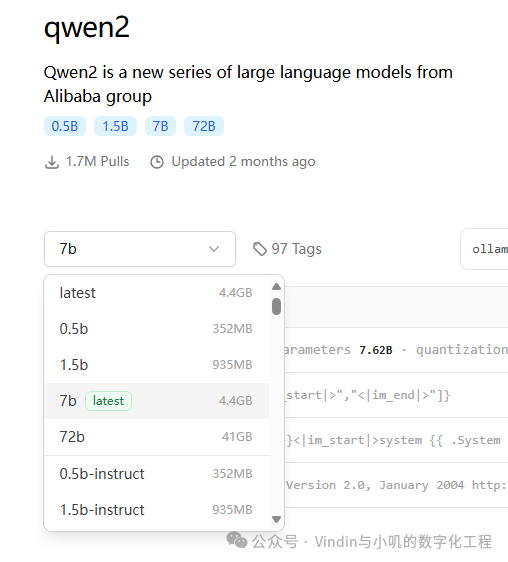Choose the 0.5b 352MB option
Screen dimensions: 508x562
point(156,329)
